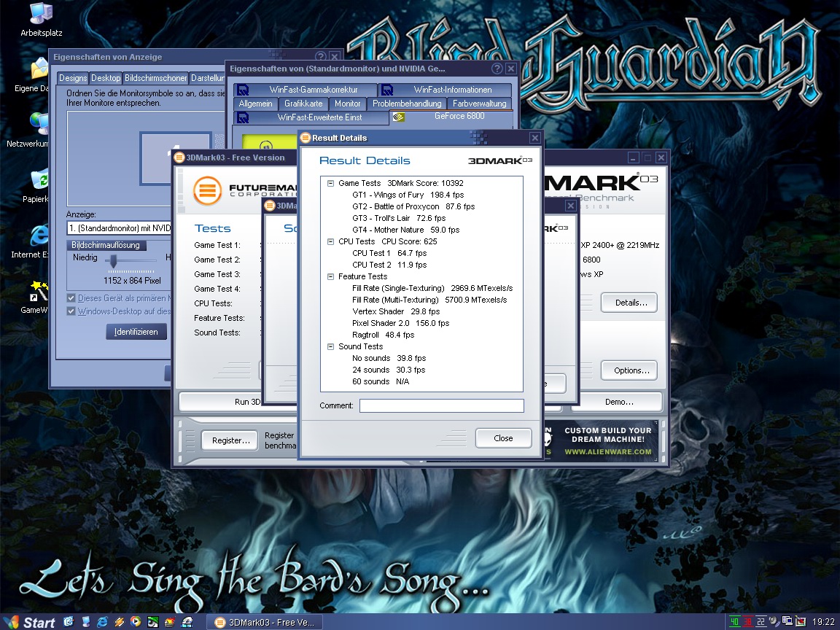Switch to the Farbverwaltung tab
The image size is (840, 630).
tap(479, 104)
